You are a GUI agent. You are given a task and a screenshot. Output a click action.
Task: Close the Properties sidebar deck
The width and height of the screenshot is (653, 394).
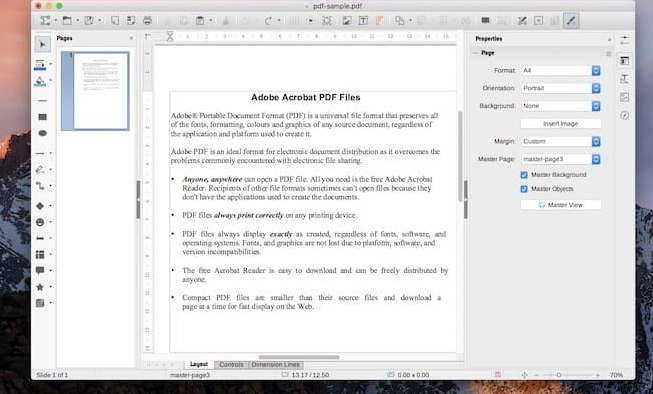(609, 39)
